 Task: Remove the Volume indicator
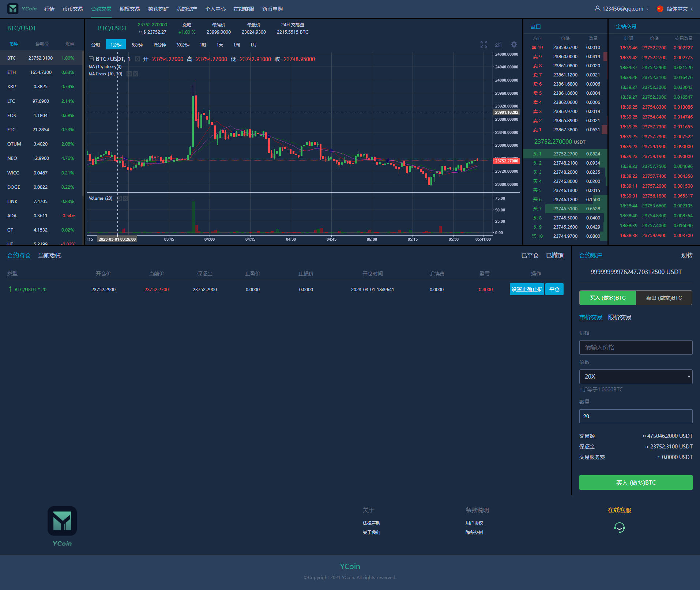pos(125,198)
